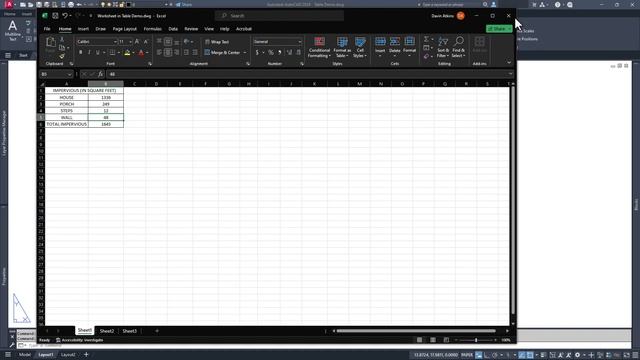Click the Page Break Preview icon in status bar
Image resolution: width=640 pixels, height=360 pixels.
(x=446, y=340)
